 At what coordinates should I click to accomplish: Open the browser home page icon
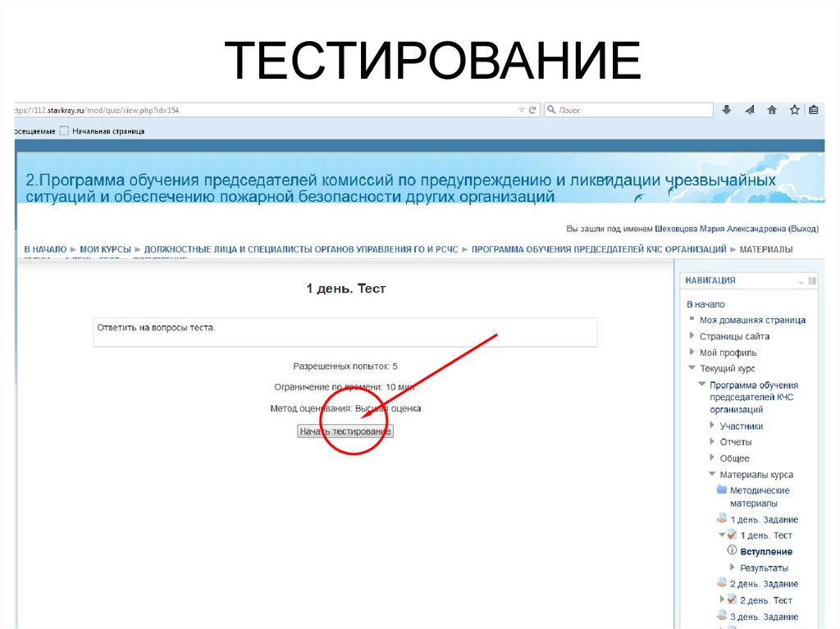point(772,109)
